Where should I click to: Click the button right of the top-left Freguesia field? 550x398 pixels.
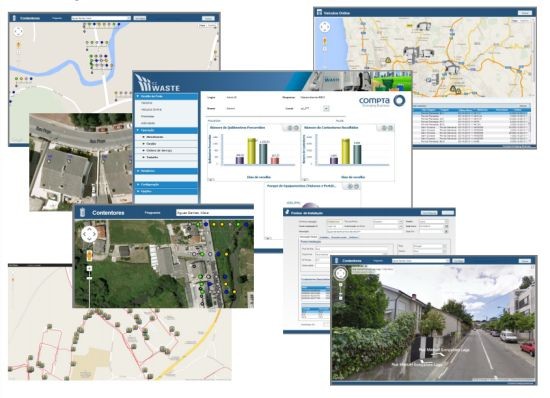click(140, 18)
